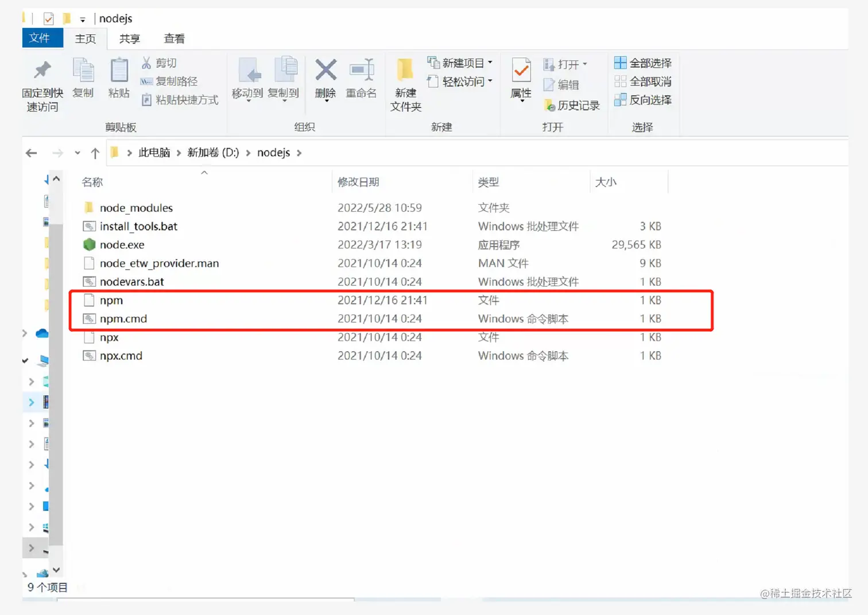Click the node_modules folder icon

[x=89, y=207]
